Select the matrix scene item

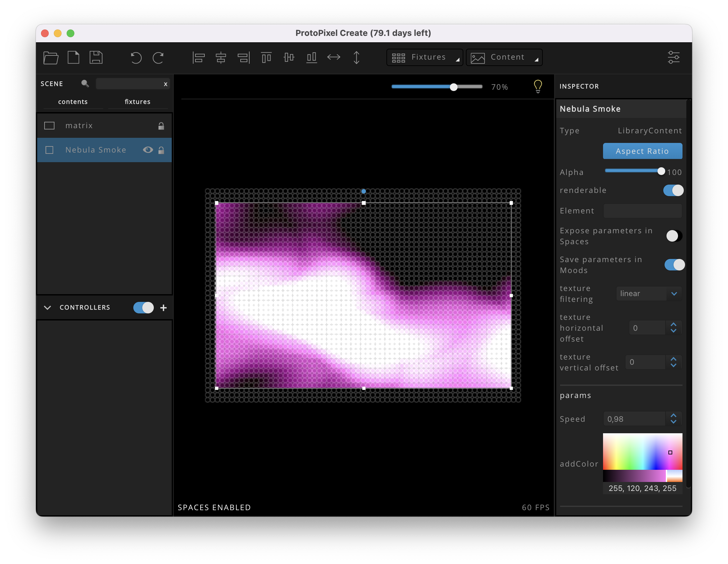104,126
